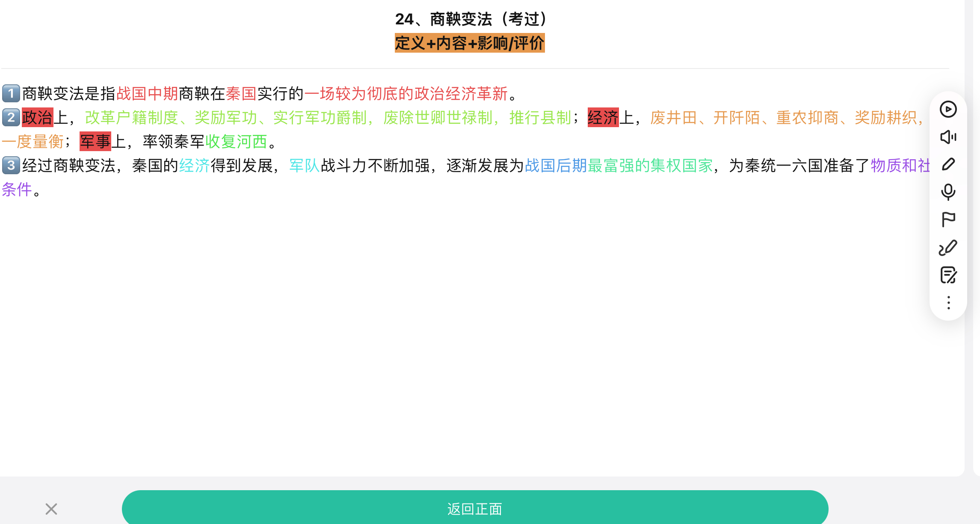The height and width of the screenshot is (524, 980).
Task: Click the red highlighted word 军事
Action: click(x=95, y=141)
